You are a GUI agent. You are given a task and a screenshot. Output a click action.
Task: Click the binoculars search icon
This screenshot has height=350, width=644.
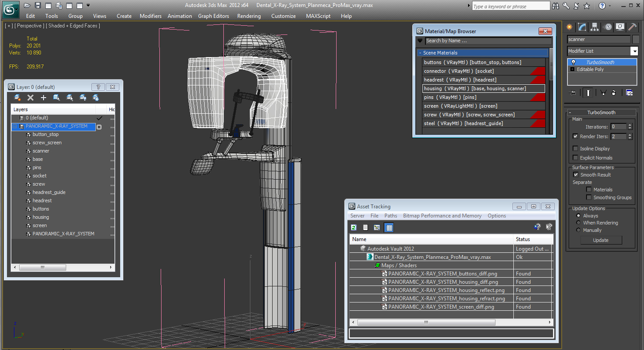click(556, 6)
